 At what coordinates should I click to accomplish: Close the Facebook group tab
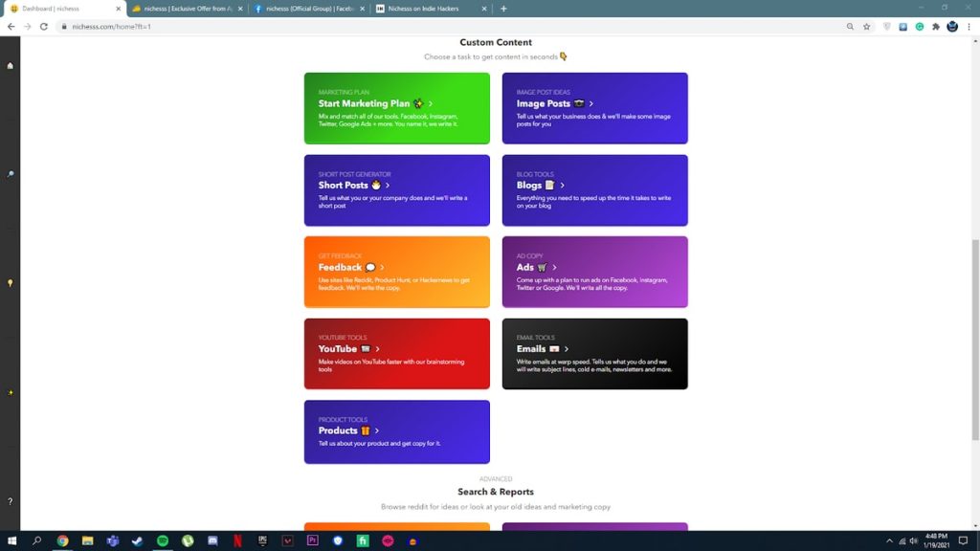pos(362,9)
